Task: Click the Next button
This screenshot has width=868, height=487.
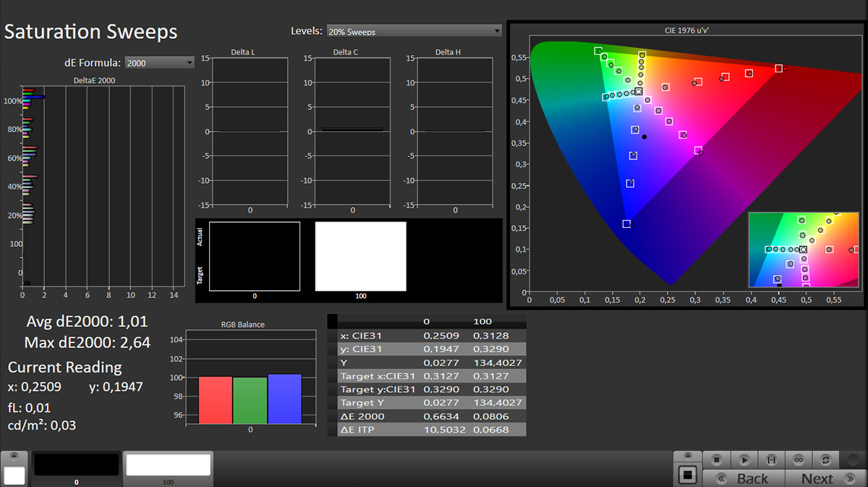Action: pyautogui.click(x=825, y=478)
